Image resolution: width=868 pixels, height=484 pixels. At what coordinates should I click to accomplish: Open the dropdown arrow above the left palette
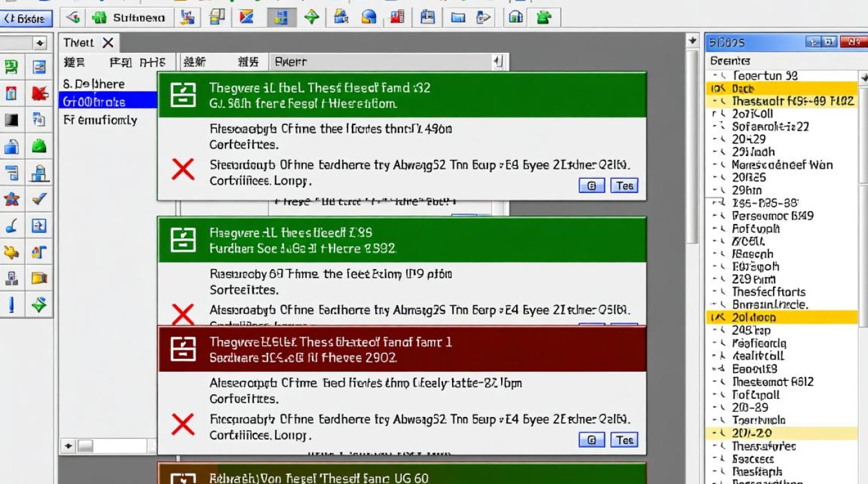pyautogui.click(x=40, y=43)
